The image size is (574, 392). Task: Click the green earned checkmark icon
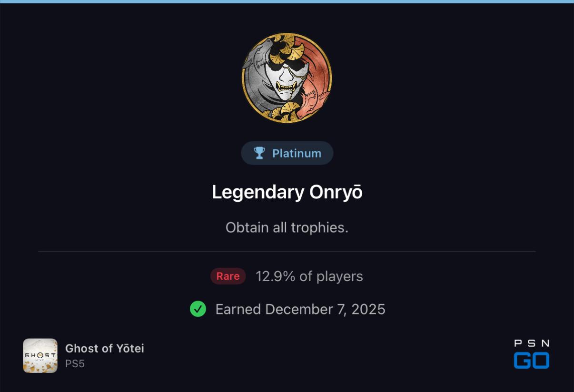click(198, 309)
